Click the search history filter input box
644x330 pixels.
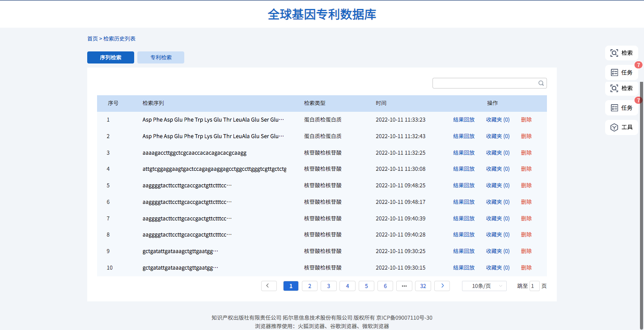pyautogui.click(x=485, y=83)
